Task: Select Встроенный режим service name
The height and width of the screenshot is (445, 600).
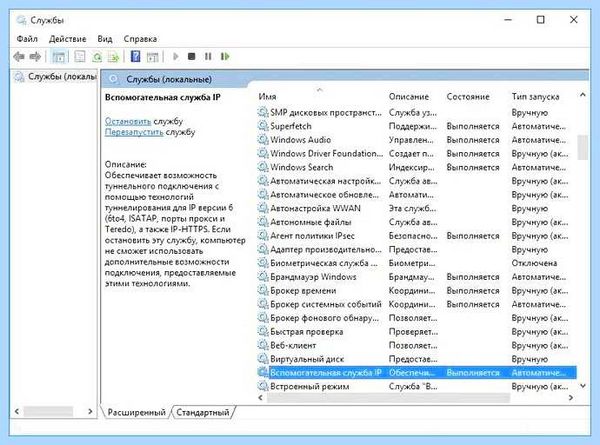Action: (310, 386)
